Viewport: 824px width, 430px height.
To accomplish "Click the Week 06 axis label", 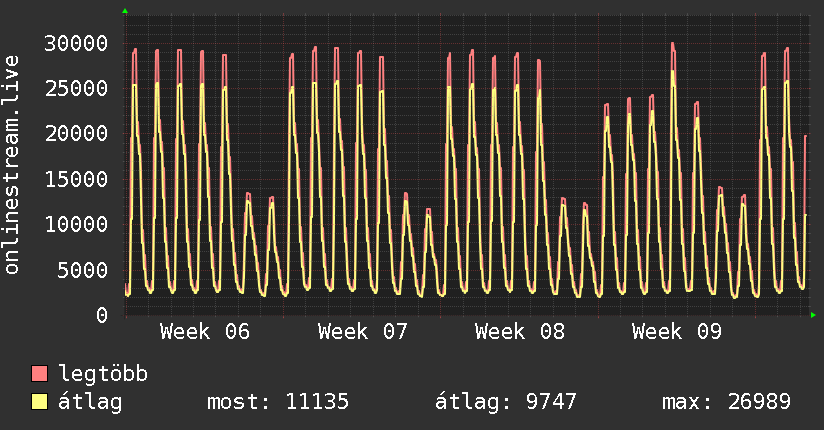I will (204, 332).
